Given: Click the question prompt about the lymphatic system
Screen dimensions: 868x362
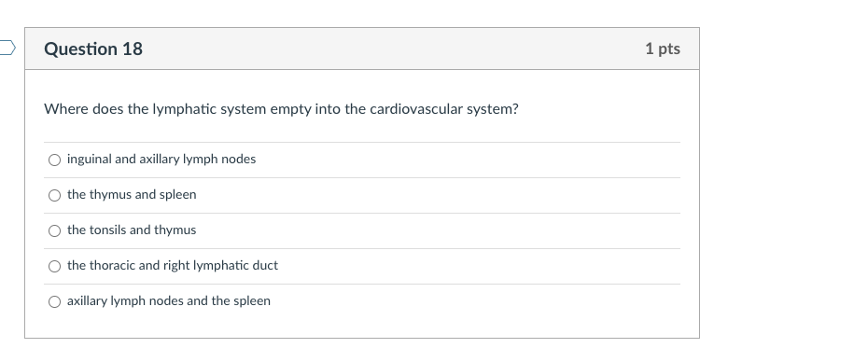Looking at the screenshot, I should pos(281,109).
